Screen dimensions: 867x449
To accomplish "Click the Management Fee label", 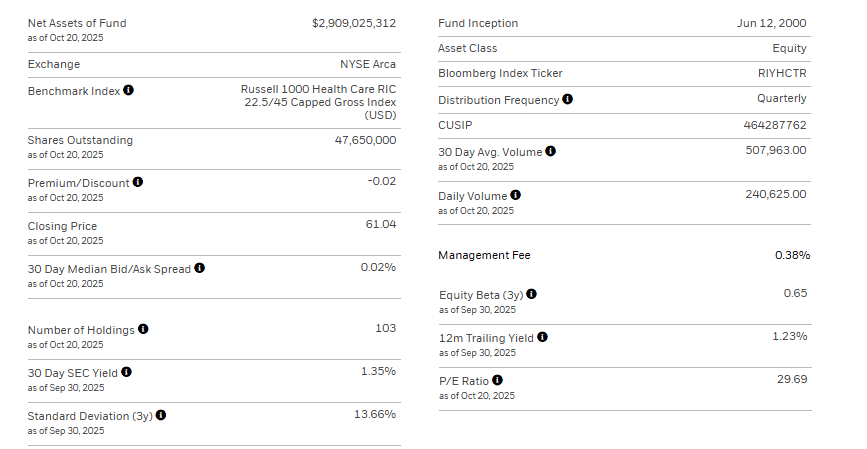I will click(484, 256).
